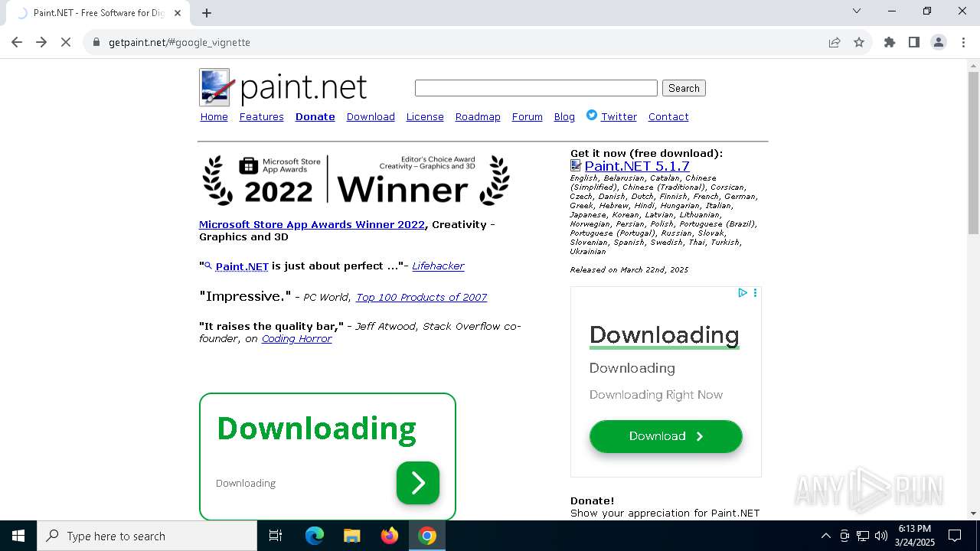The image size is (980, 551).
Task: Open the Forum nav link
Action: point(528,116)
